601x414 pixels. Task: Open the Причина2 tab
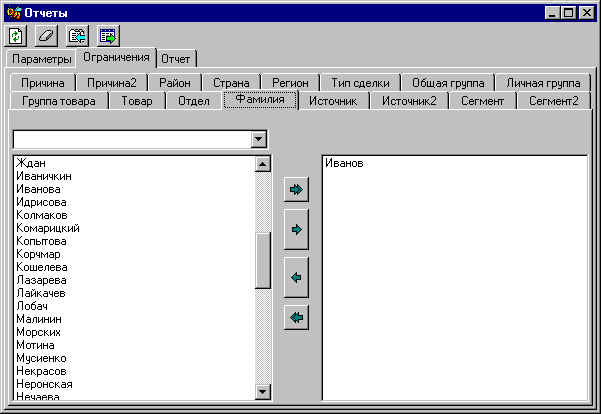112,83
